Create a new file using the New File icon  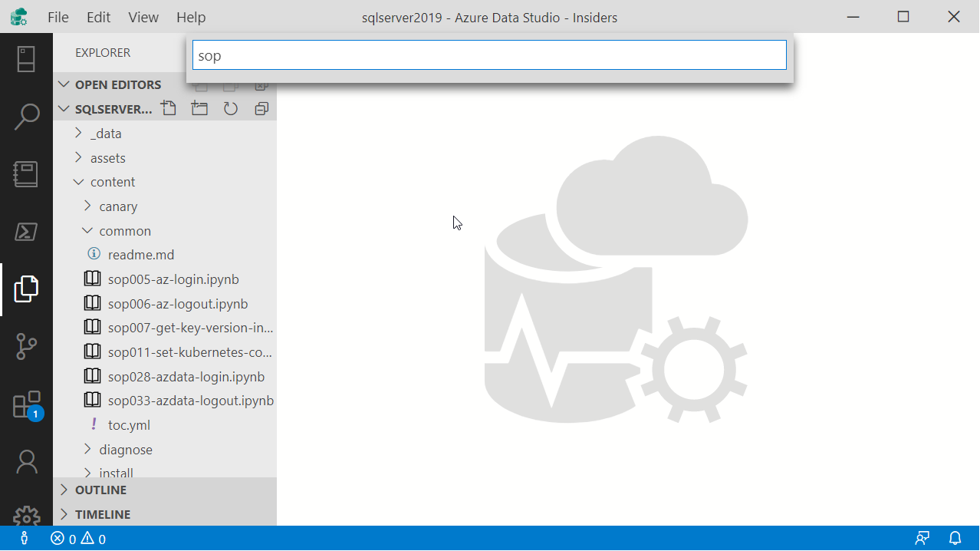click(169, 108)
